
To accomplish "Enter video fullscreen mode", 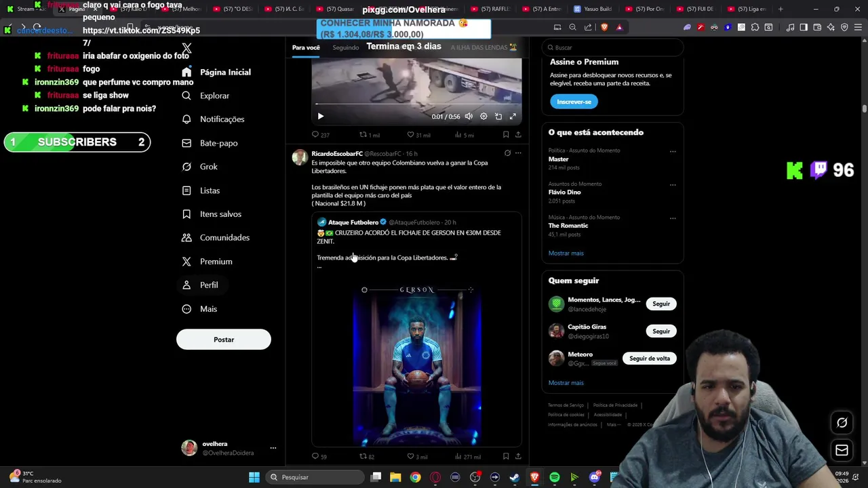I will pos(513,117).
